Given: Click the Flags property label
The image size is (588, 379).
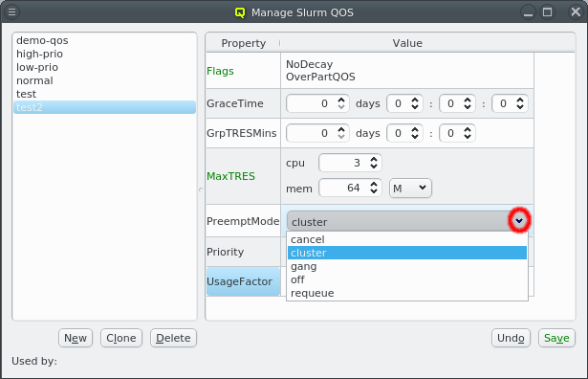Looking at the screenshot, I should pyautogui.click(x=220, y=71).
